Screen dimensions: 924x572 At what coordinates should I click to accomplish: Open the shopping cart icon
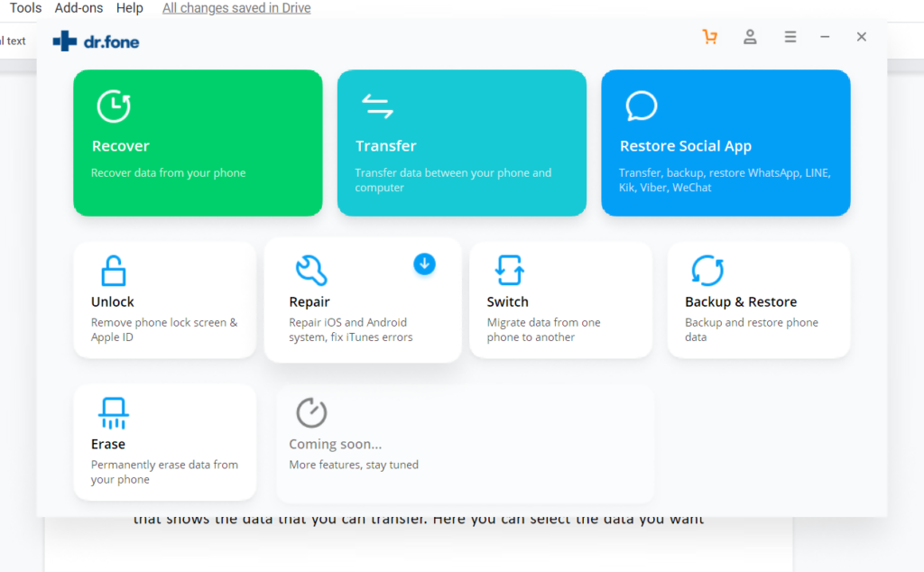tap(710, 37)
